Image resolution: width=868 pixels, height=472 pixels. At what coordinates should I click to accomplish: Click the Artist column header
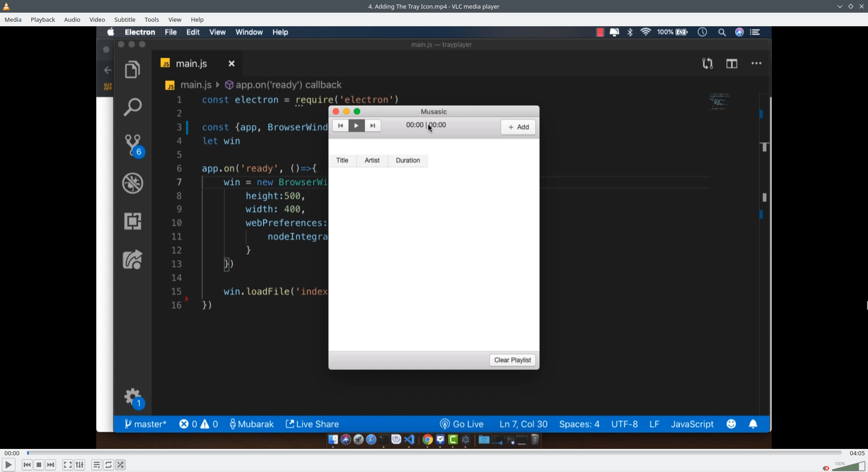[372, 161]
